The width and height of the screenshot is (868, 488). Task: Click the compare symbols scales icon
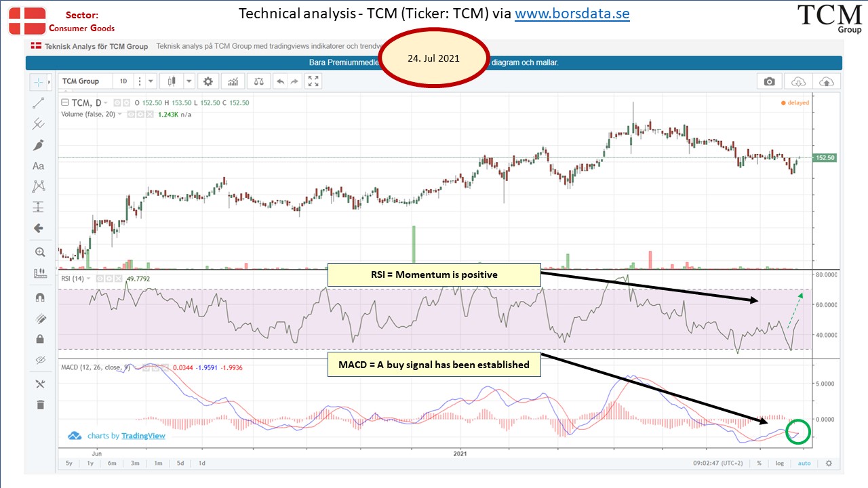point(258,81)
